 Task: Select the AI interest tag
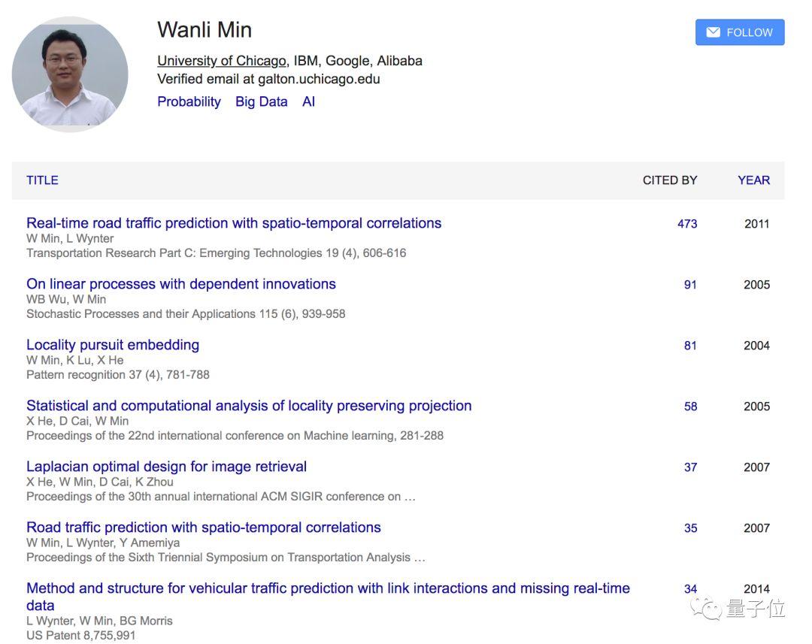click(x=308, y=101)
